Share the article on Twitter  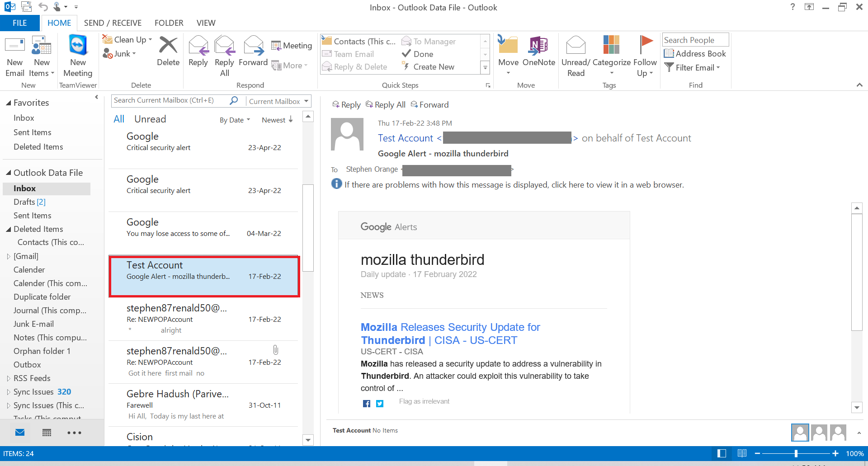(x=380, y=404)
